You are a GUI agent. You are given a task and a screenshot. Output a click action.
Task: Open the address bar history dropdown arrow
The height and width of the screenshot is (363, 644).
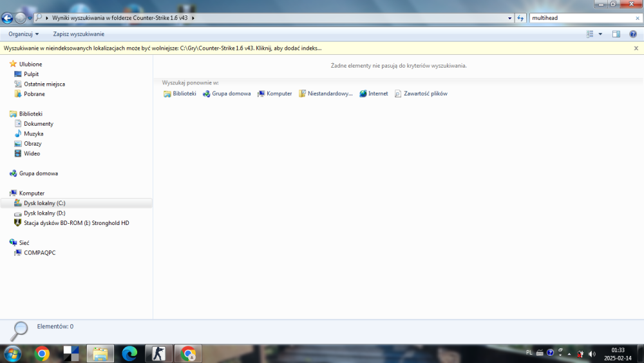(x=510, y=18)
